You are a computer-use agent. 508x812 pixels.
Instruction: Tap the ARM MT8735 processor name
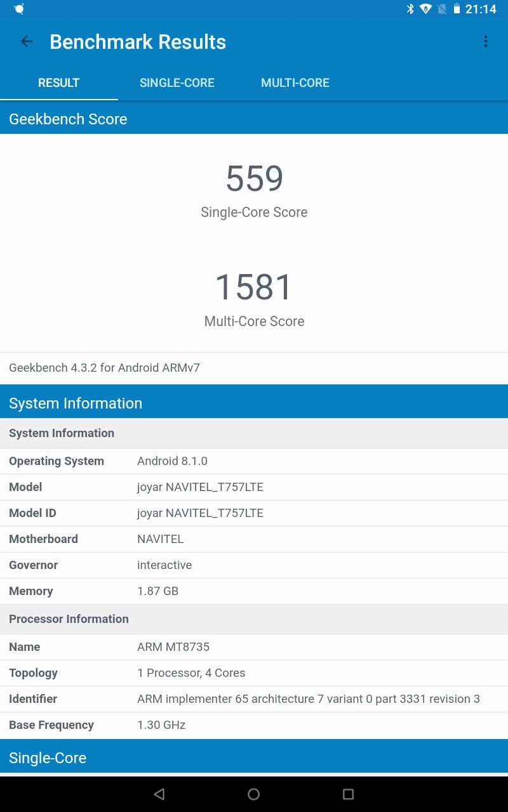173,647
